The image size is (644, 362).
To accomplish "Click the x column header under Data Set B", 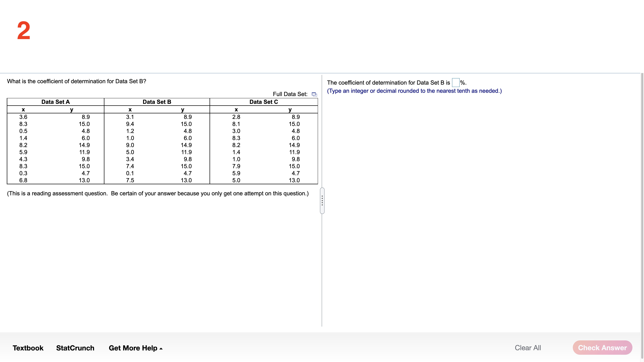I will 130,109.
